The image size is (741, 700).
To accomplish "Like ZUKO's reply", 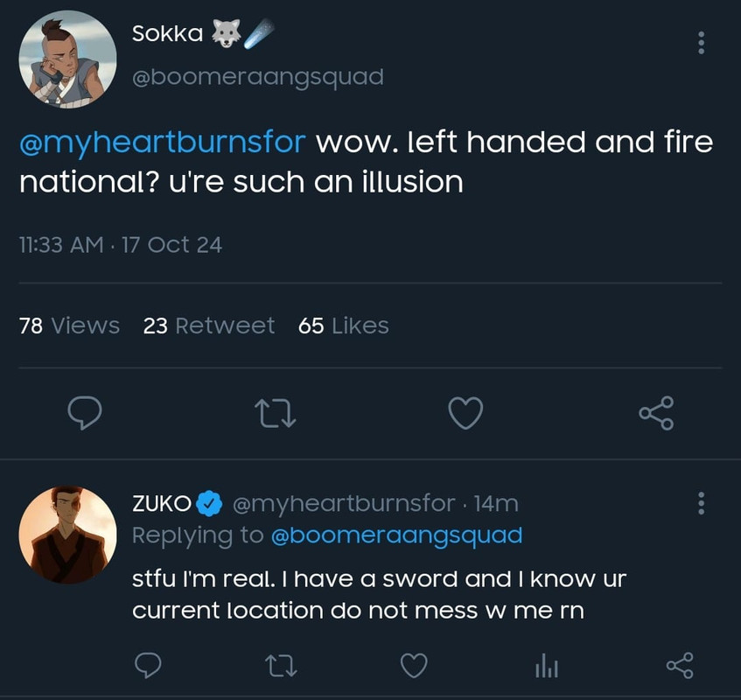I will (413, 666).
